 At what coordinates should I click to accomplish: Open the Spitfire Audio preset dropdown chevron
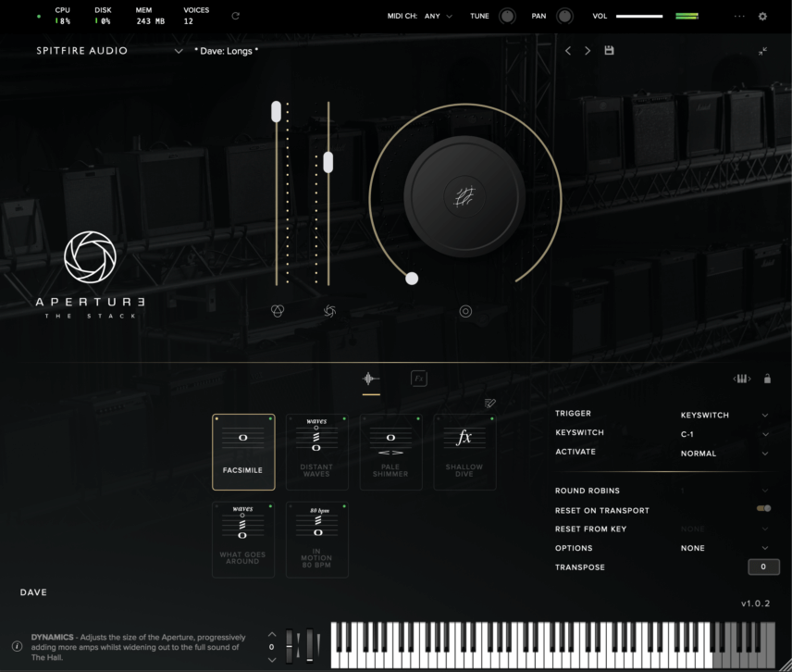(x=179, y=51)
